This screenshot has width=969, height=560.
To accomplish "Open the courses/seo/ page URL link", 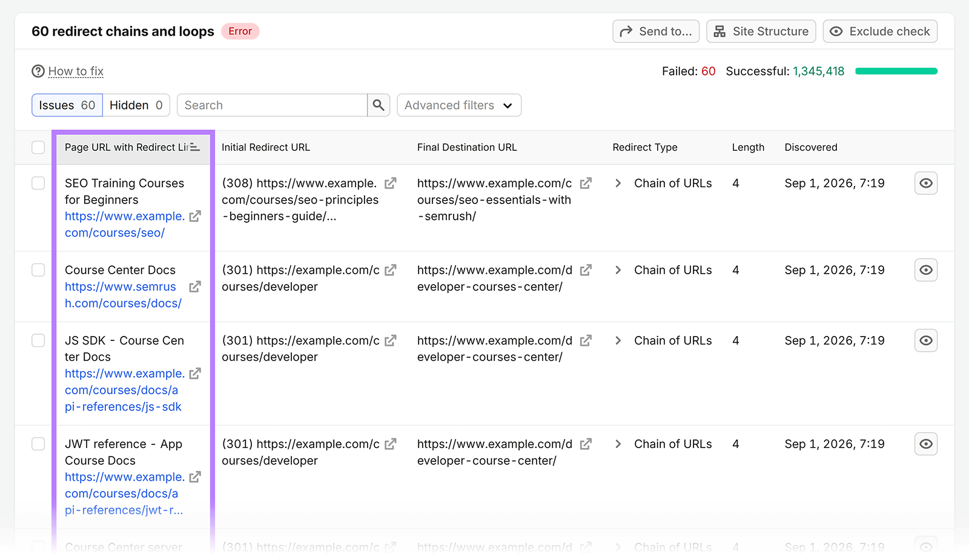I will pyautogui.click(x=124, y=225).
